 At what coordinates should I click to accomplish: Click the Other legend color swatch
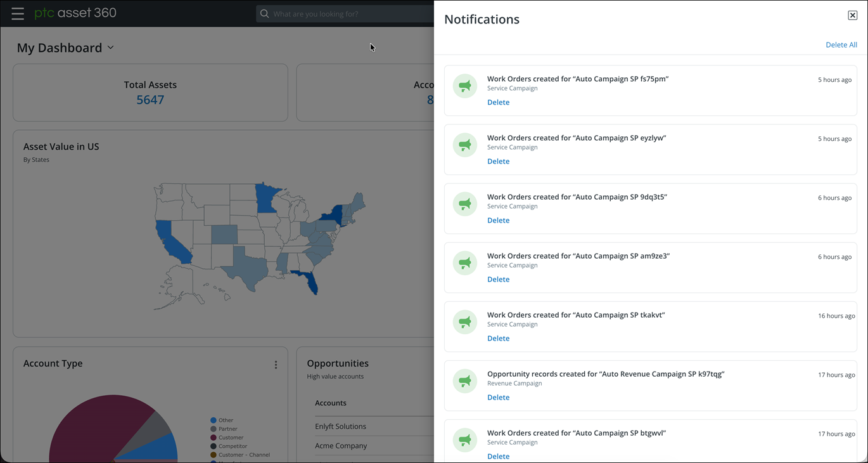coord(214,421)
